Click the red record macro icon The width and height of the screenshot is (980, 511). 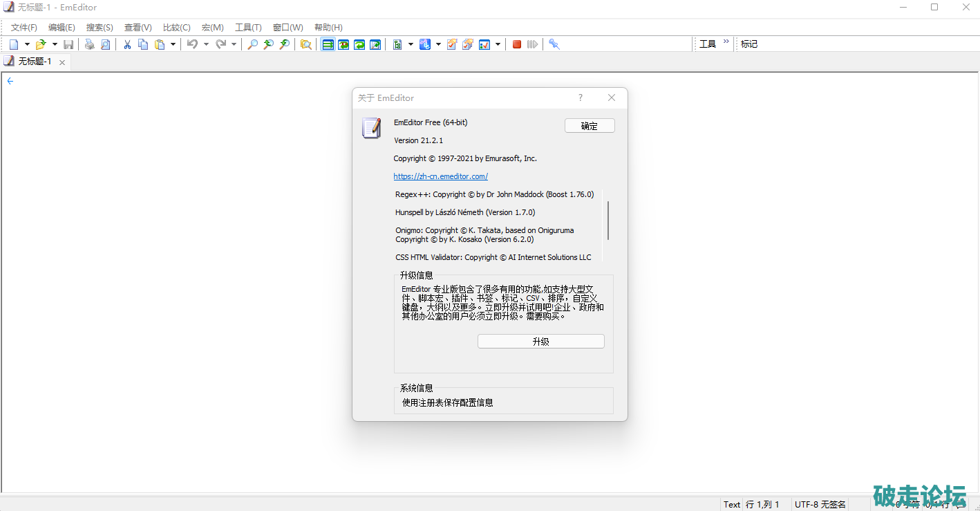point(517,44)
